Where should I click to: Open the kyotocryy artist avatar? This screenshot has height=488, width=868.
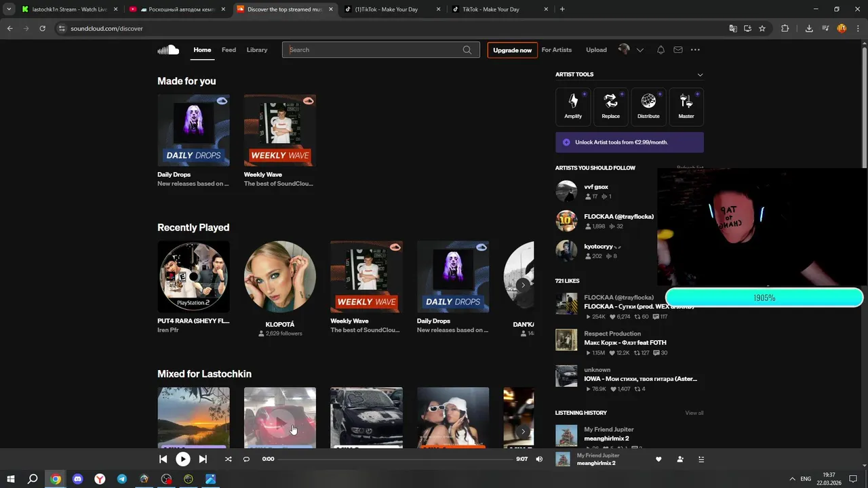(x=566, y=251)
